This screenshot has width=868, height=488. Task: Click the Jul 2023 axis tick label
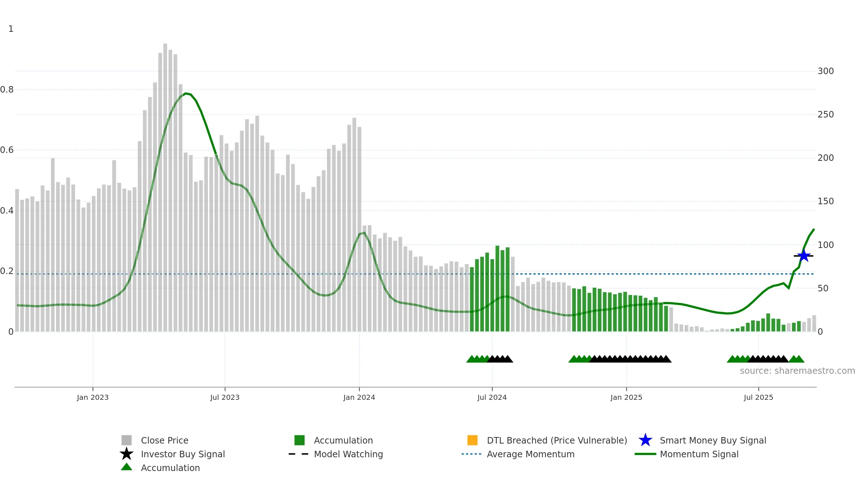225,398
